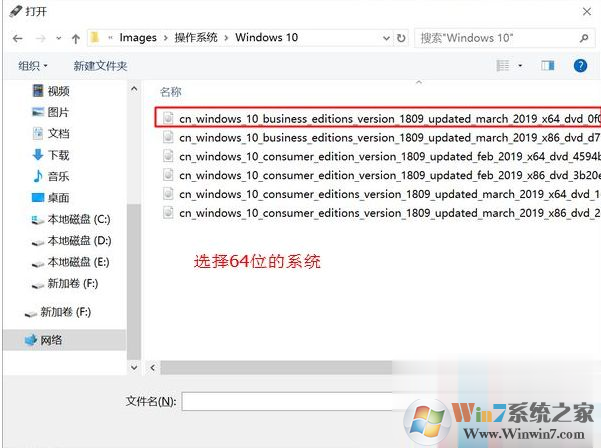
Task: Change the view layout icon
Action: 503,66
